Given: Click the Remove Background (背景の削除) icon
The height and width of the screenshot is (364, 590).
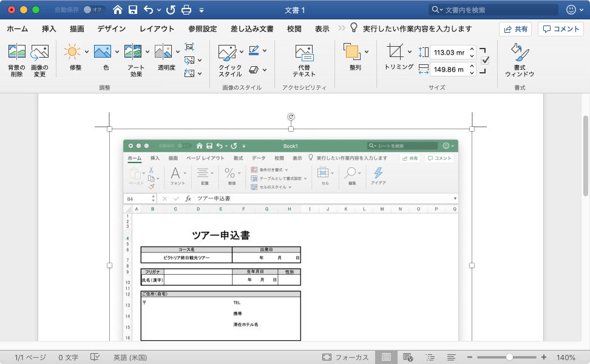Looking at the screenshot, I should pyautogui.click(x=17, y=52).
